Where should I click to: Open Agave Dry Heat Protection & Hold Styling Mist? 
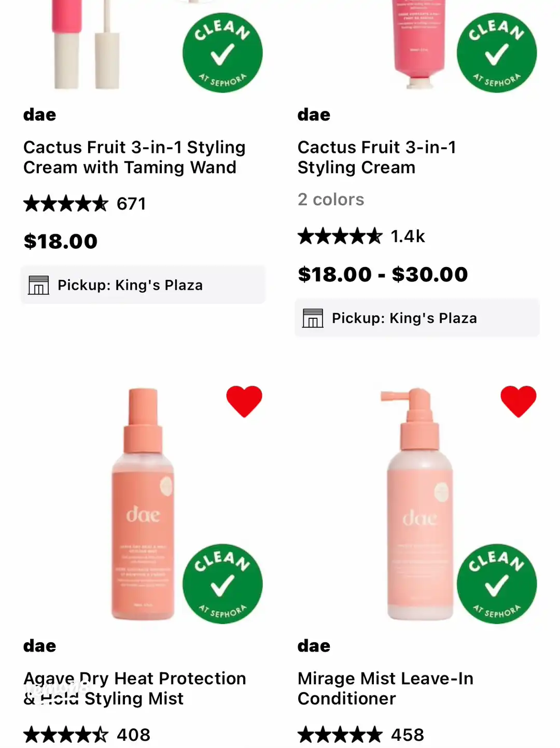pos(135,688)
